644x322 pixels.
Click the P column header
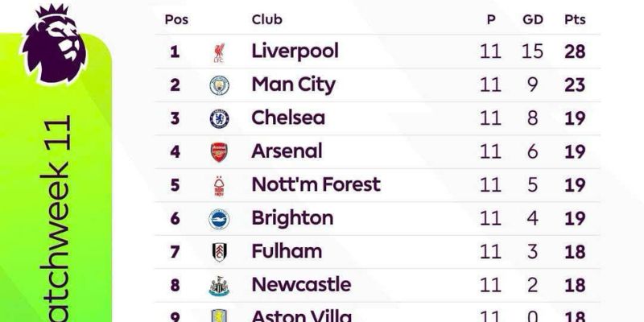click(x=491, y=19)
